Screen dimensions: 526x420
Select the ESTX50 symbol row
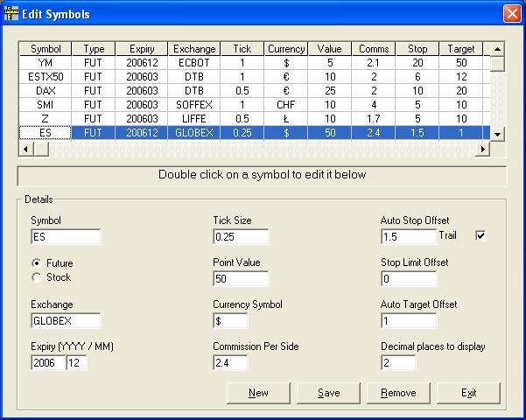46,77
